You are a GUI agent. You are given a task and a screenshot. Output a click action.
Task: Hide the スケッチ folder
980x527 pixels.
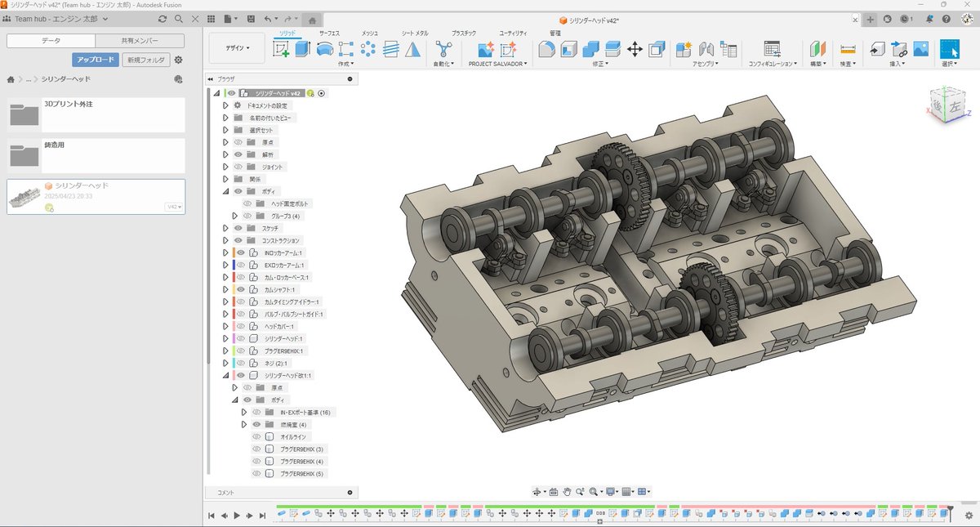tap(238, 228)
